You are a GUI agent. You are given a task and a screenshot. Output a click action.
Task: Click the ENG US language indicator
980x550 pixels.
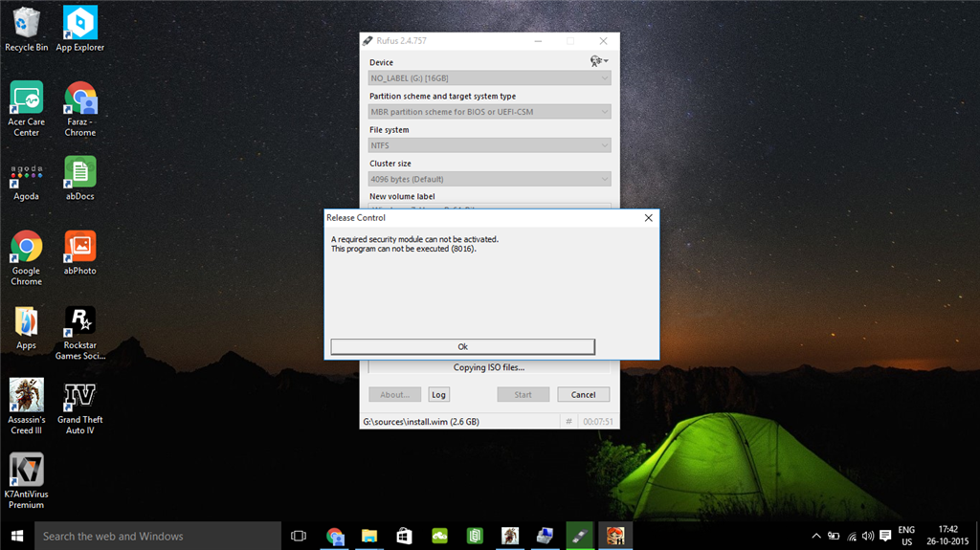[906, 536]
